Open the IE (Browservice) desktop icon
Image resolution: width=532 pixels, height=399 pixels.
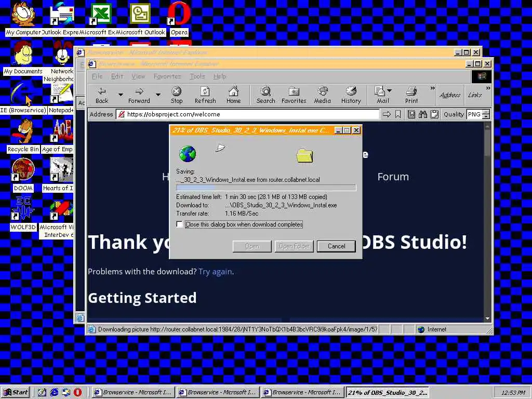click(x=23, y=97)
